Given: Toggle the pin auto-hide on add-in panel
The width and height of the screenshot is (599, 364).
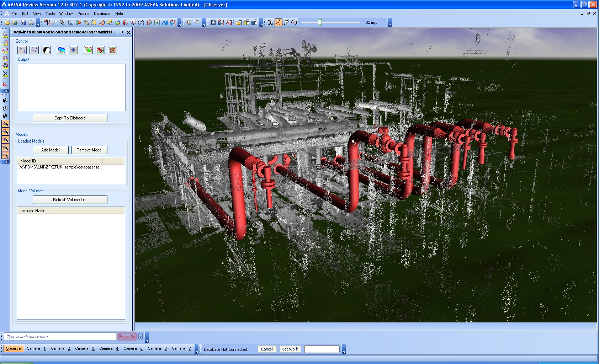Looking at the screenshot, I should pos(122,32).
